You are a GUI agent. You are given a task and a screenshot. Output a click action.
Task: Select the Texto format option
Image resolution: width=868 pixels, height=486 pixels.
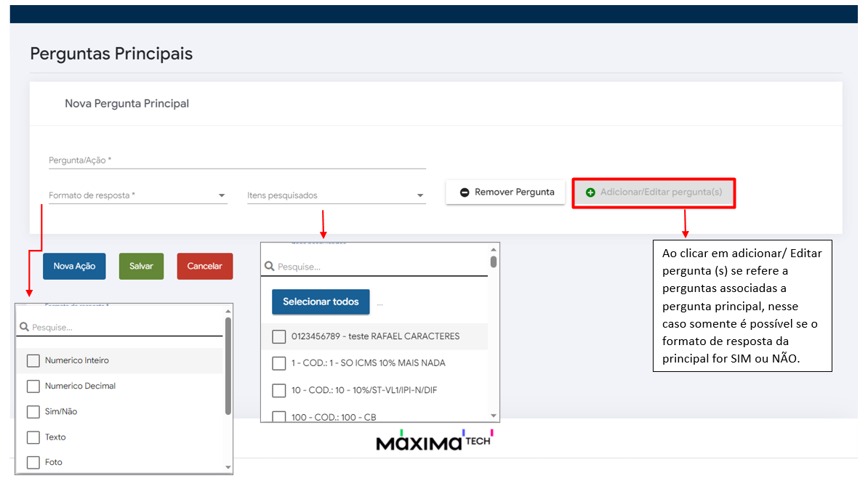point(33,437)
